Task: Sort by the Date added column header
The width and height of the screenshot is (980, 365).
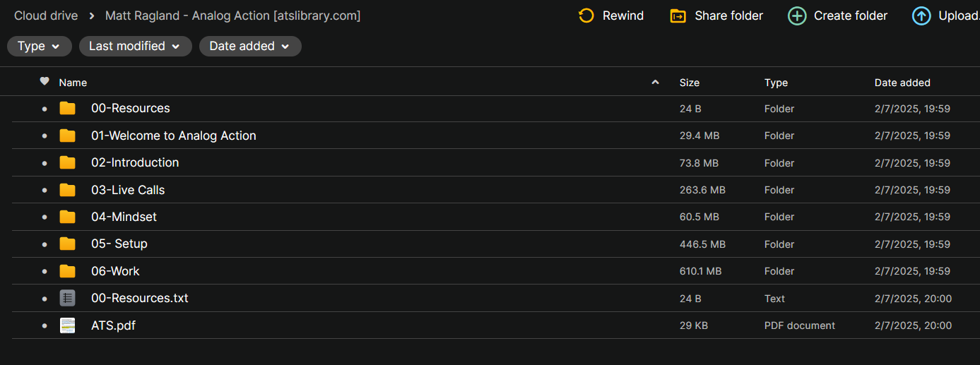Action: 902,83
